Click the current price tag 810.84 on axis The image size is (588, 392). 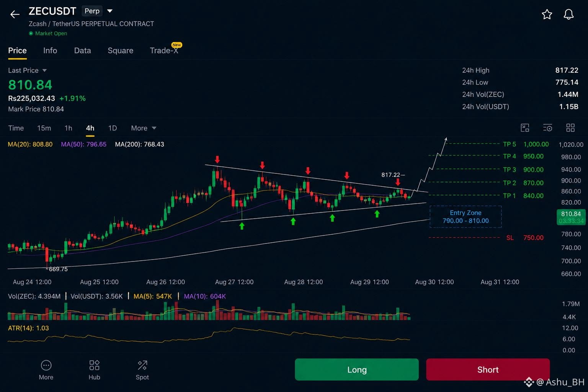pyautogui.click(x=571, y=217)
